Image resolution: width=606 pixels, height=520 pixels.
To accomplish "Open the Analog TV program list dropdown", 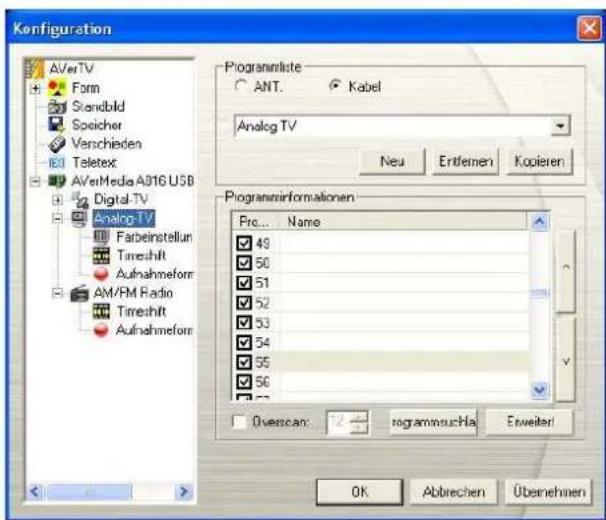I will click(560, 126).
